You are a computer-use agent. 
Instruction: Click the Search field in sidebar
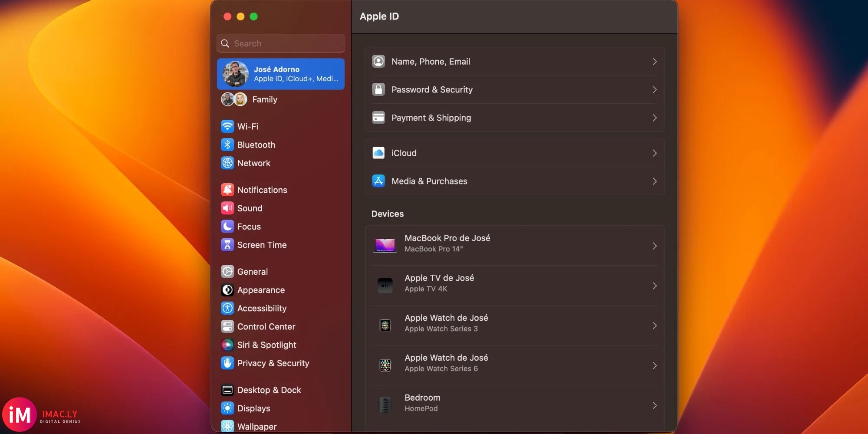point(281,43)
